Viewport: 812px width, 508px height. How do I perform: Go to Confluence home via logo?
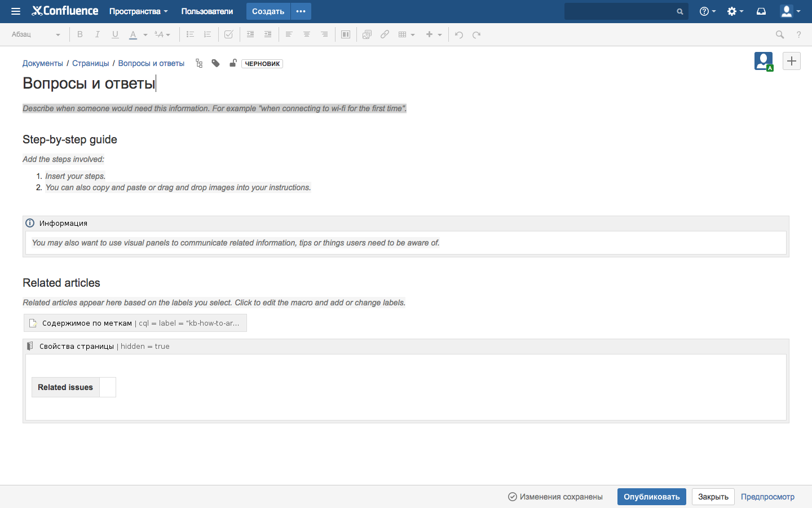65,11
